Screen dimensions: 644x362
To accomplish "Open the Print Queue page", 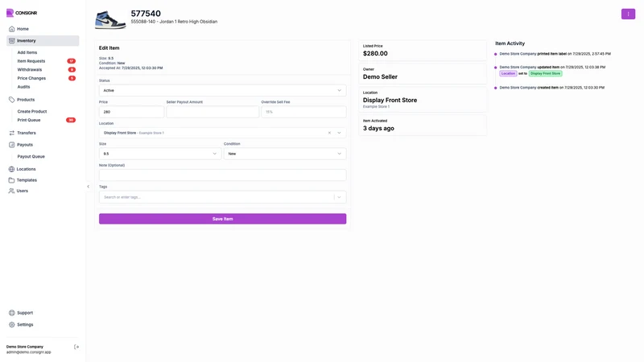I will click(x=29, y=120).
